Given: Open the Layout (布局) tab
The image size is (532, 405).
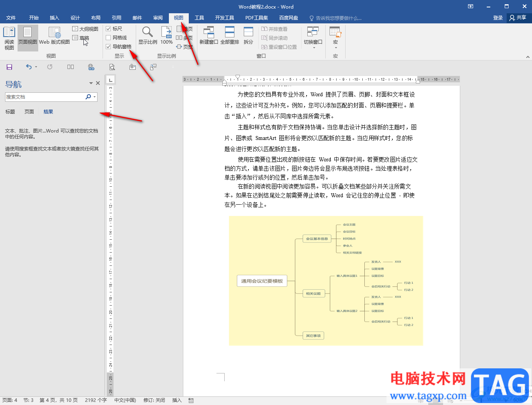Looking at the screenshot, I should coord(96,18).
